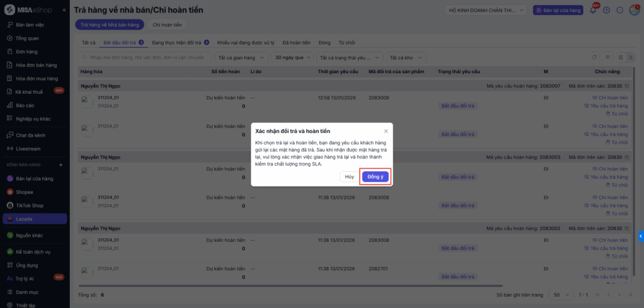Select Bán tại cửa hàng sidebar channel
This screenshot has width=644, height=308.
pyautogui.click(x=35, y=178)
